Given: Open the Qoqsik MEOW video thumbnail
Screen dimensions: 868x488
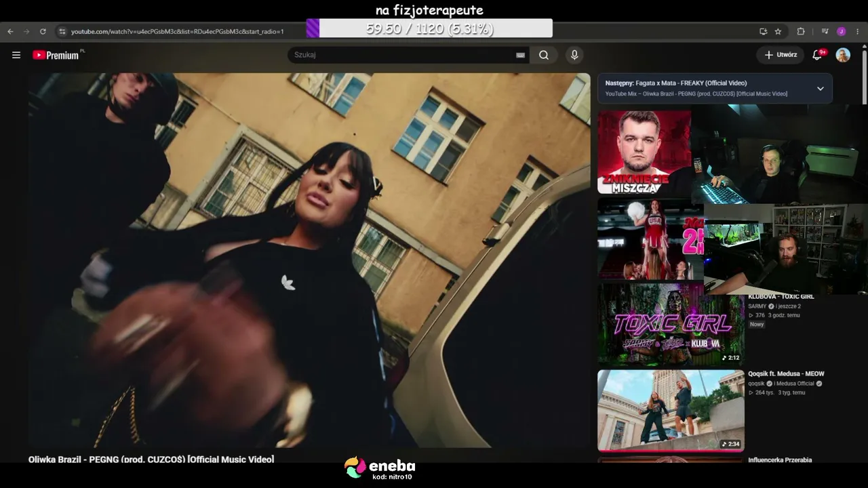Looking at the screenshot, I should (x=671, y=410).
